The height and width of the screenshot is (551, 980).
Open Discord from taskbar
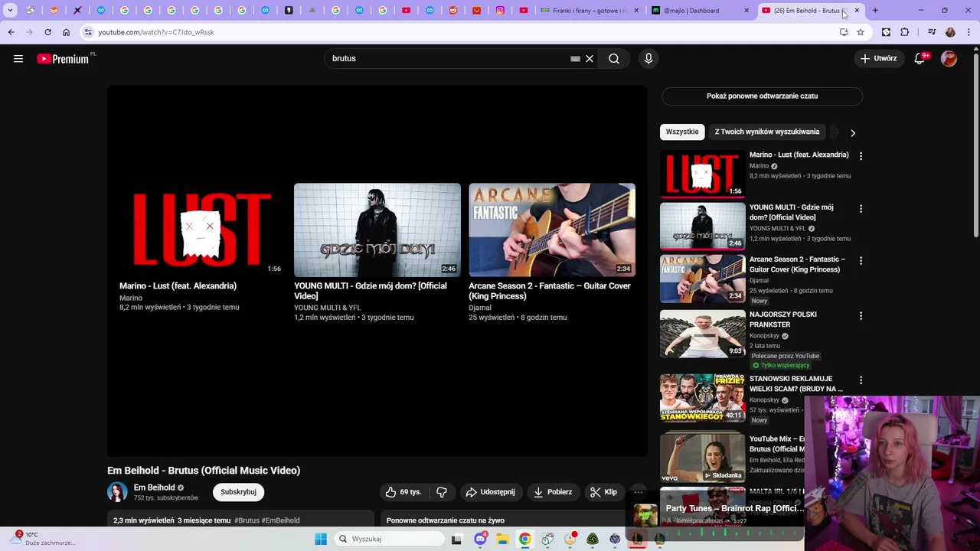[x=480, y=539]
